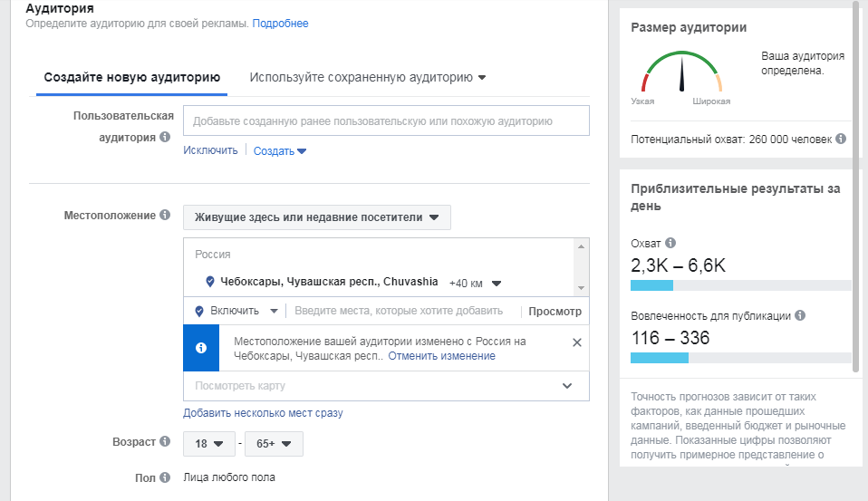This screenshot has height=501, width=868.
Task: Switch to Используйте сохраненную аудиторию tab
Action: pyautogui.click(x=367, y=78)
